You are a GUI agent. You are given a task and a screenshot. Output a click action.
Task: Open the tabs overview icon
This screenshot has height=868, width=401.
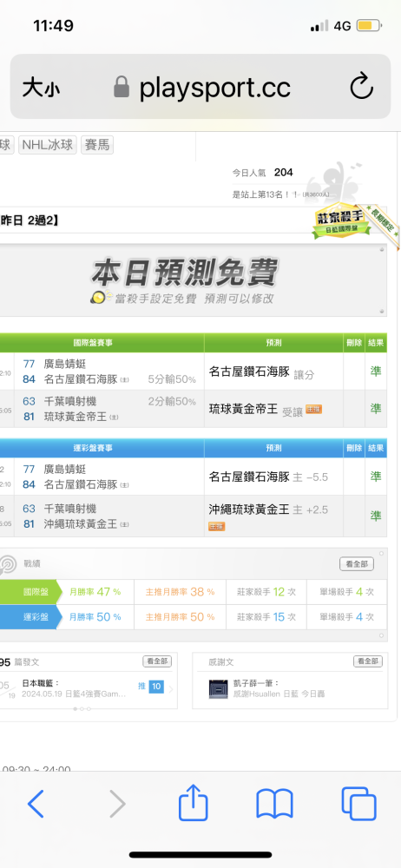click(359, 804)
